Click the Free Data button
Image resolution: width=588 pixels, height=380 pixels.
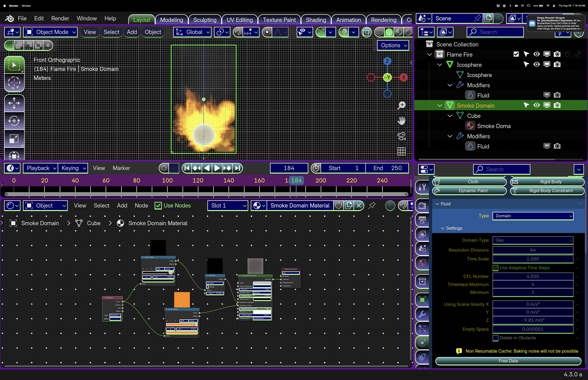[x=508, y=361]
